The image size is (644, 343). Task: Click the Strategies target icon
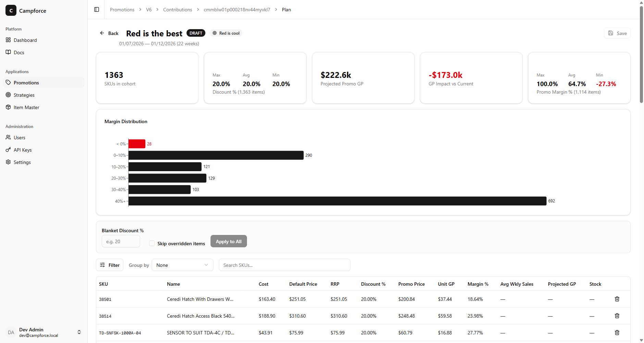tap(8, 95)
